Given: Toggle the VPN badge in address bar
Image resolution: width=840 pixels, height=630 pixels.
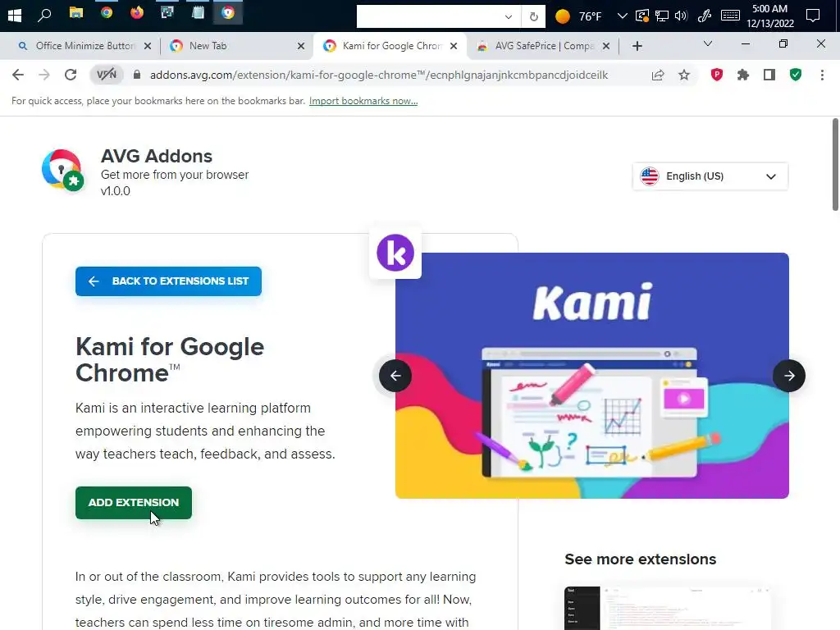Looking at the screenshot, I should (x=107, y=75).
